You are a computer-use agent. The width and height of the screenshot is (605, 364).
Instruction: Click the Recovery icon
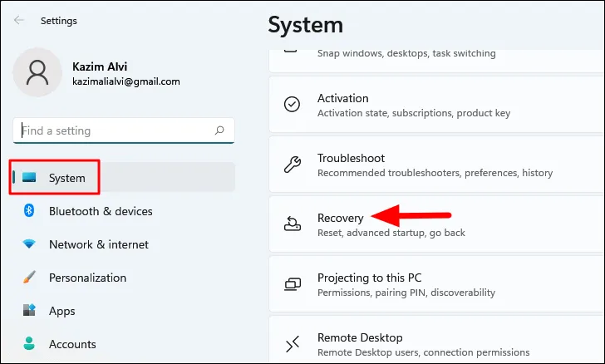293,224
